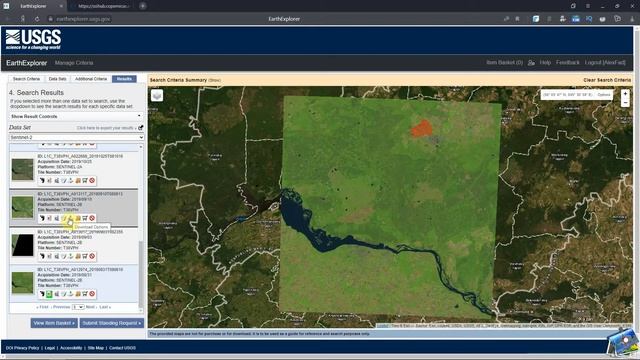
Task: Go to the Next page of results
Action: click(x=90, y=307)
